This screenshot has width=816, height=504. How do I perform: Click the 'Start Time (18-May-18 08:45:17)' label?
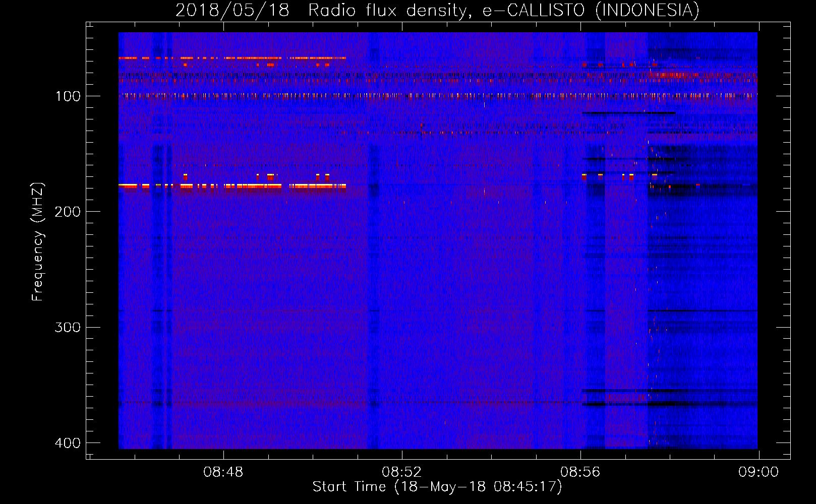pyautogui.click(x=437, y=487)
